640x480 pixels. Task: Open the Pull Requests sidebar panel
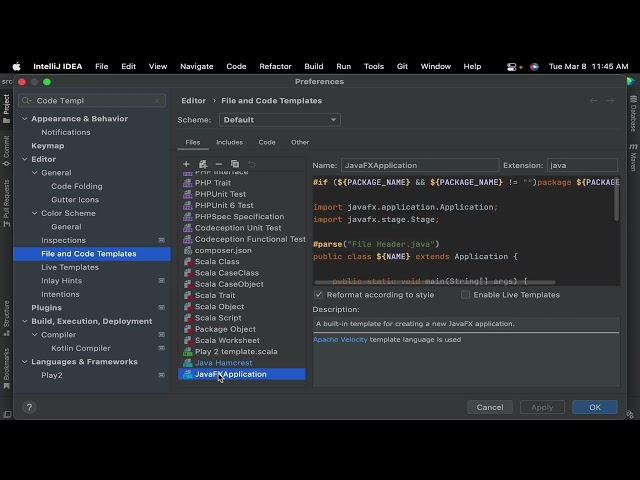coord(6,203)
